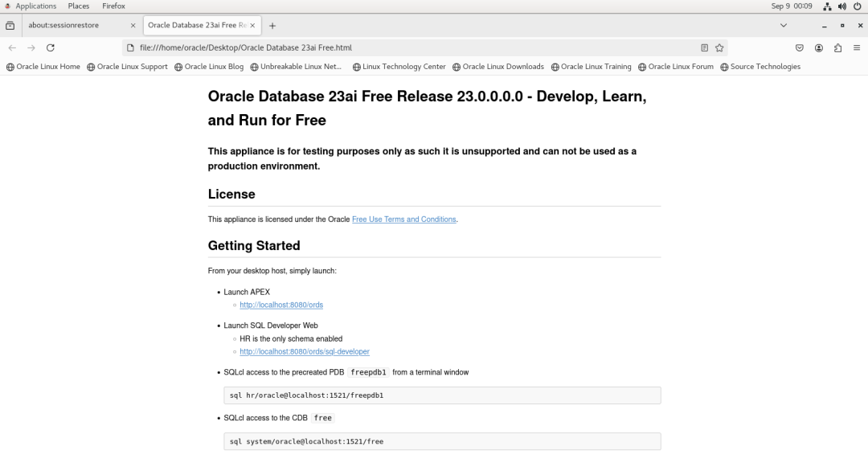Go forward one page
The width and height of the screenshot is (868, 463).
31,47
